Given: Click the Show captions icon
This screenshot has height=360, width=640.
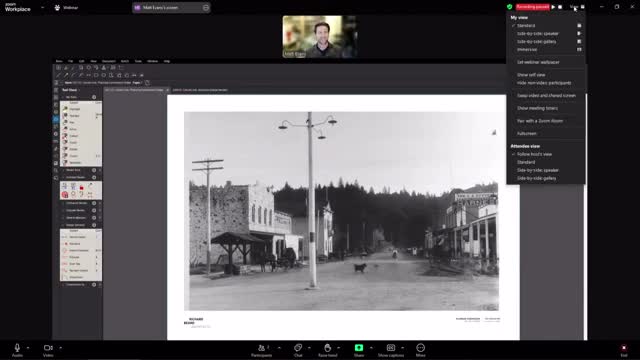Looking at the screenshot, I should 391,348.
